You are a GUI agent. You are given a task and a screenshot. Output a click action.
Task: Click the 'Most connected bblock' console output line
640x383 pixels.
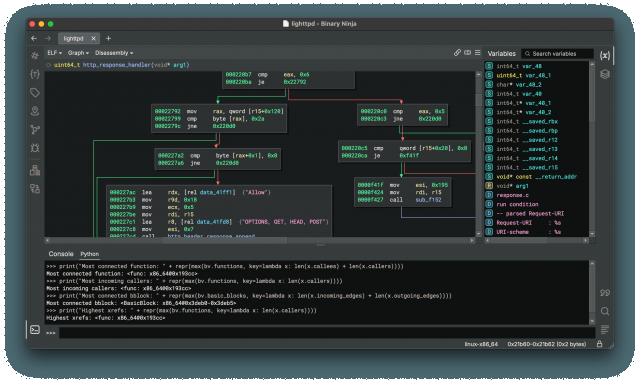[141, 303]
